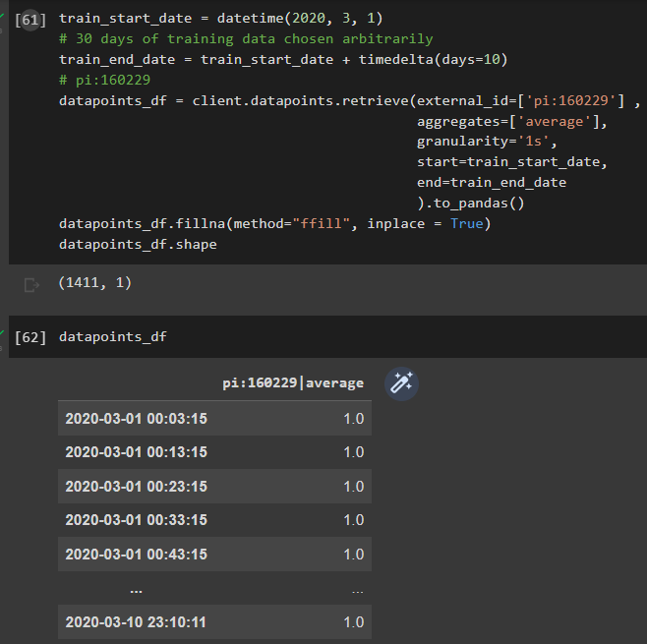Click the 1.0 value in the 00:43:15 row
Image resolution: width=647 pixels, height=644 pixels.
point(354,555)
